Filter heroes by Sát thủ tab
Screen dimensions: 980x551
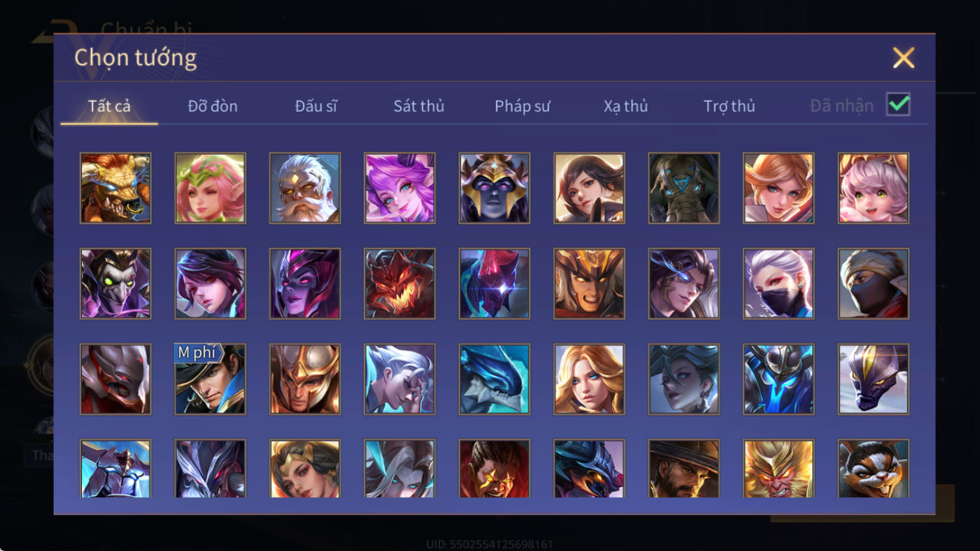(x=419, y=106)
